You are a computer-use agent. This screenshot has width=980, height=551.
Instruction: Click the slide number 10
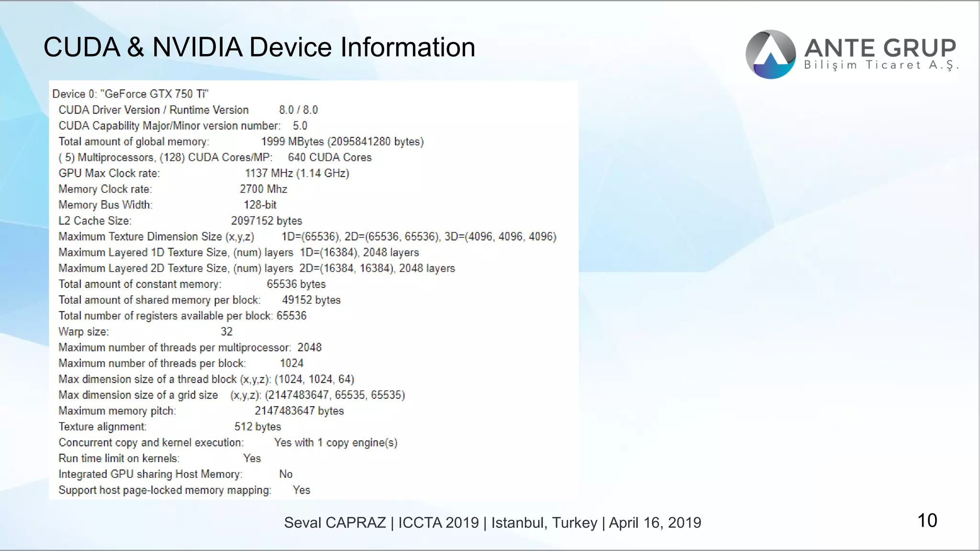pos(927,520)
